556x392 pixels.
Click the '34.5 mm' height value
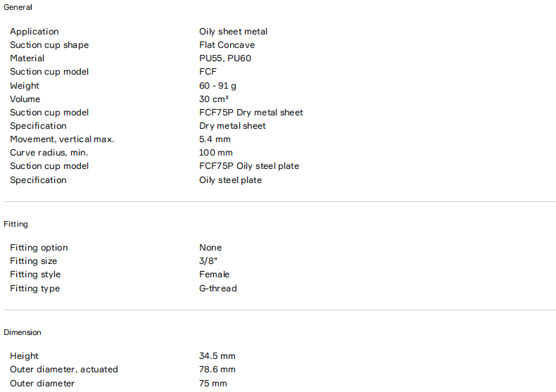pyautogui.click(x=217, y=356)
